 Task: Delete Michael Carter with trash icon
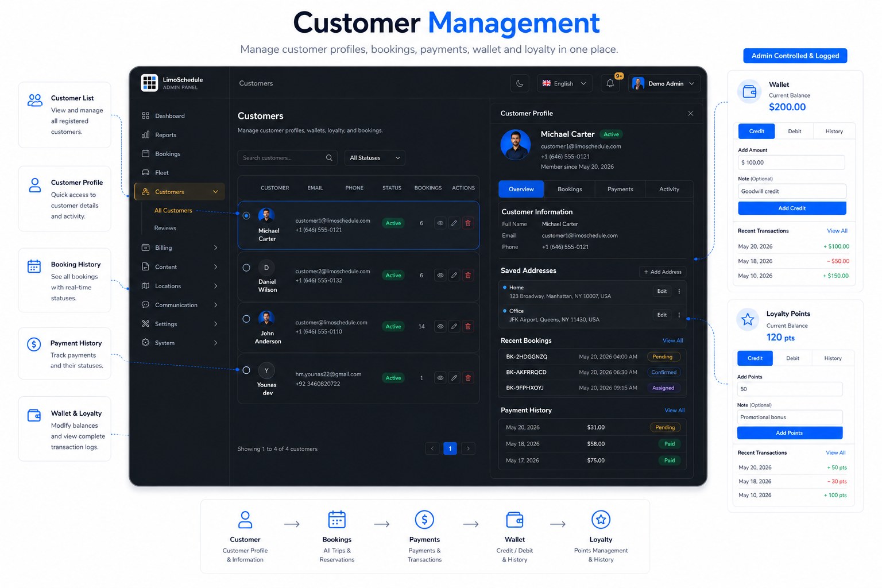[468, 223]
